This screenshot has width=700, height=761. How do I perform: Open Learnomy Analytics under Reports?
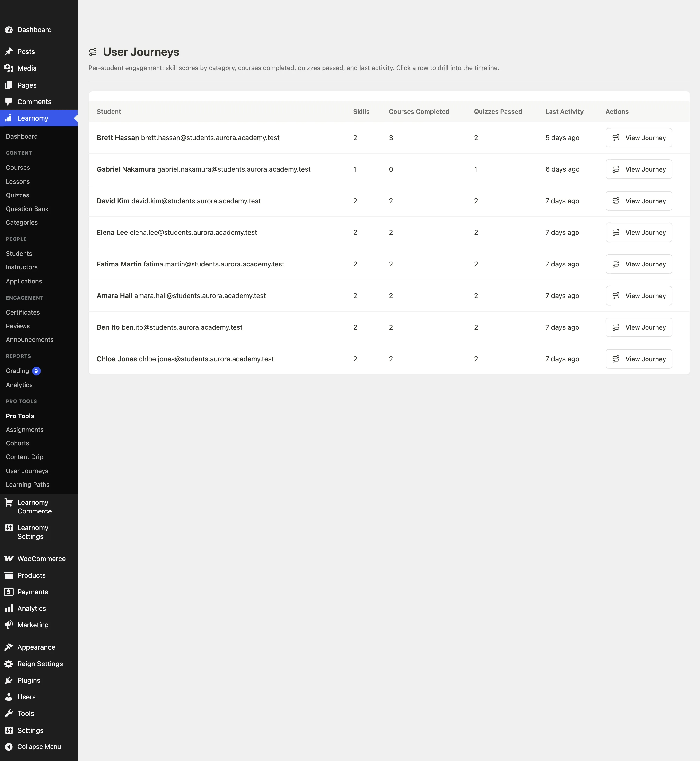point(19,385)
